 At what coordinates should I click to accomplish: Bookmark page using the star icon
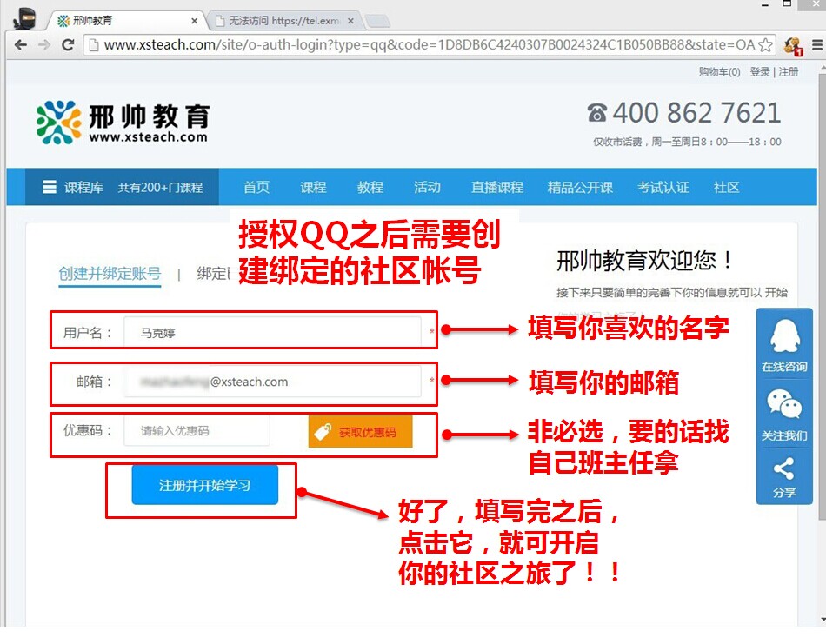click(765, 45)
